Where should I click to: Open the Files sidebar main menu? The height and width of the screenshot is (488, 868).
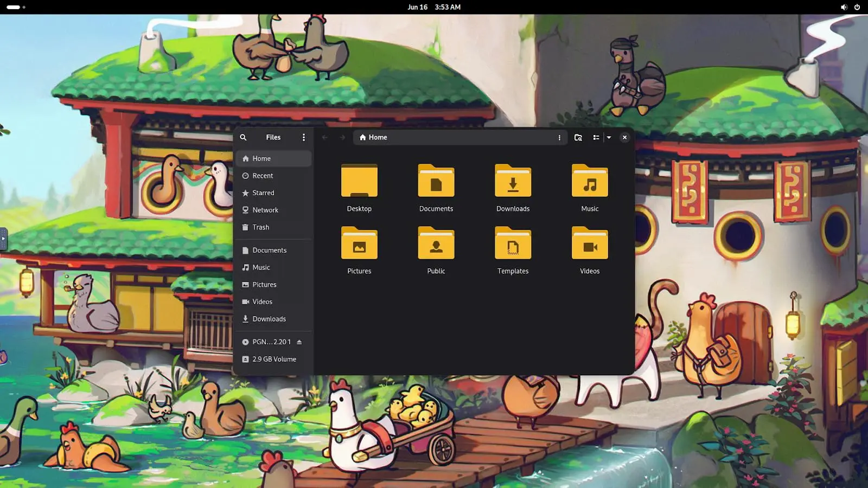click(x=304, y=138)
